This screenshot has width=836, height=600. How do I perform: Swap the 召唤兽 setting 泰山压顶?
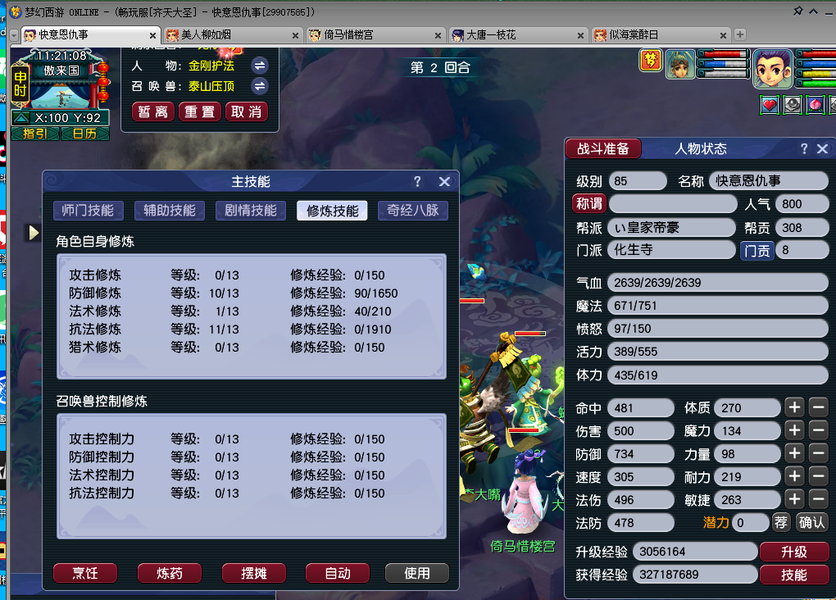click(260, 86)
